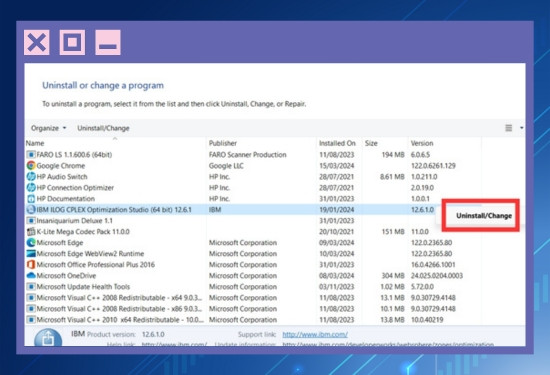Click the Uninstall/Change toolbar button
The image size is (550, 375).
click(x=103, y=128)
